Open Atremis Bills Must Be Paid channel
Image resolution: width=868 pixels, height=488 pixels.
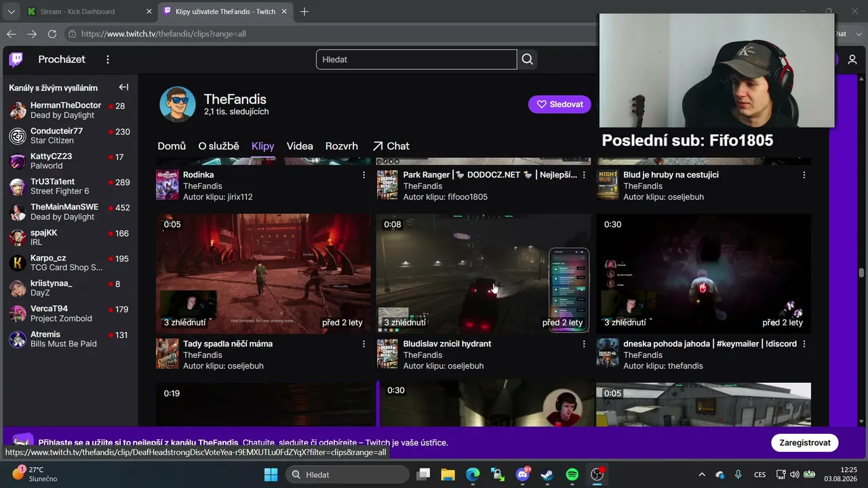(x=68, y=339)
